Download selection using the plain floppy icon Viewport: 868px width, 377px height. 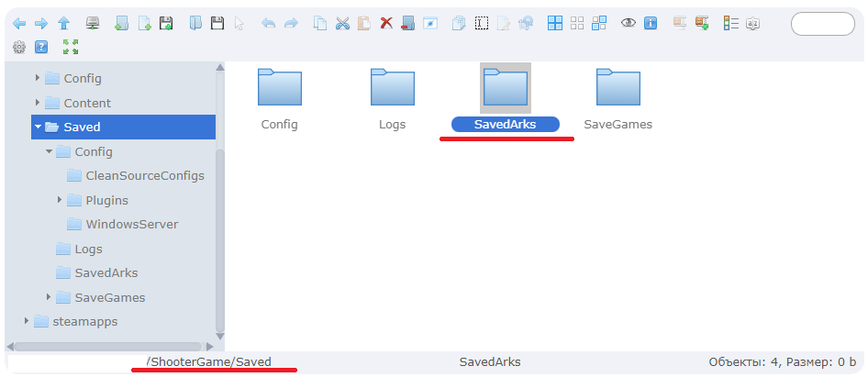pyautogui.click(x=217, y=23)
